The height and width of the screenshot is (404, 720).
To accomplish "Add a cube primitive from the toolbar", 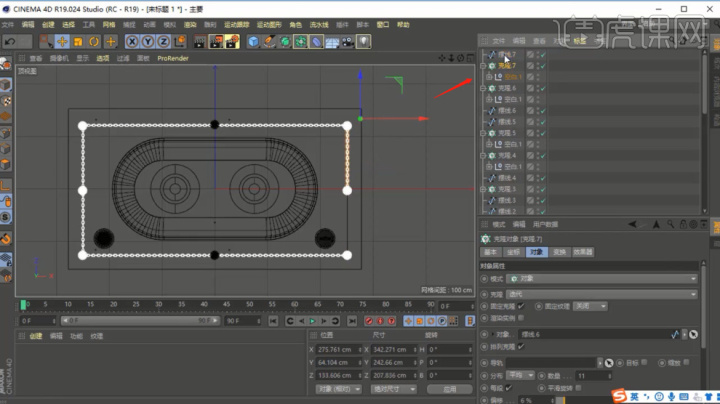I will click(254, 41).
